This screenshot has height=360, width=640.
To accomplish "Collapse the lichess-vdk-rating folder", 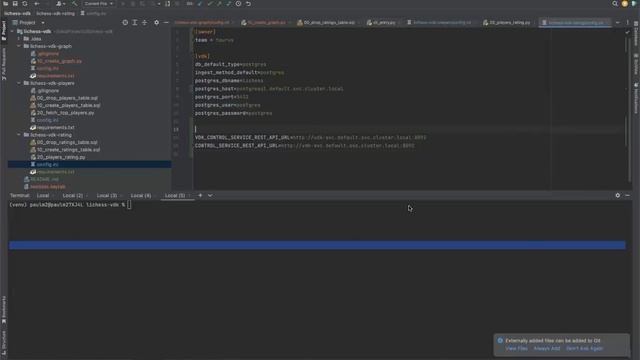I will 19,135.
